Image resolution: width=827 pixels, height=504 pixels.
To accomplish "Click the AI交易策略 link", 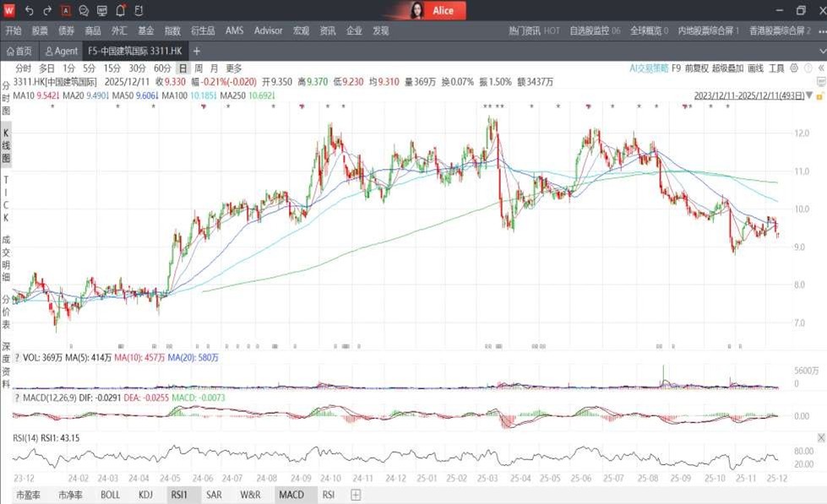I will 648,68.
